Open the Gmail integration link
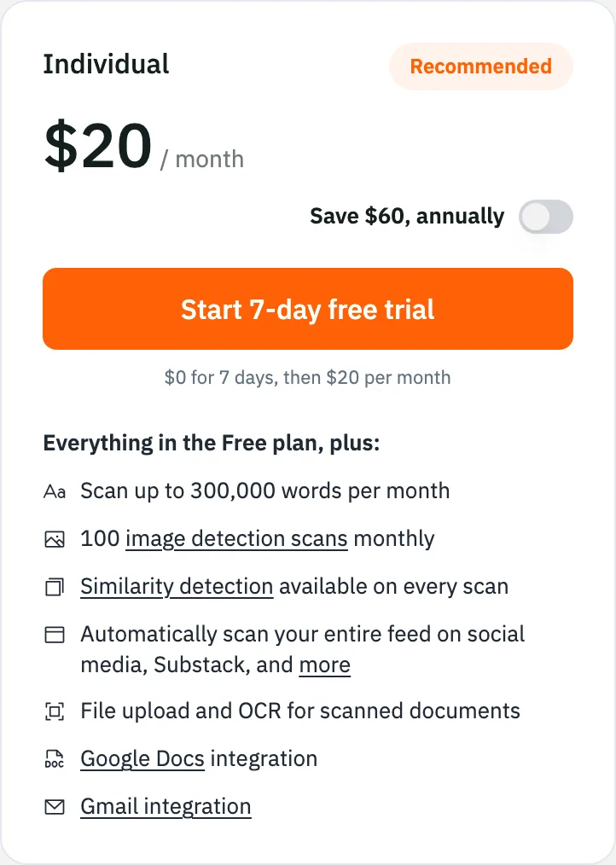 pos(166,806)
